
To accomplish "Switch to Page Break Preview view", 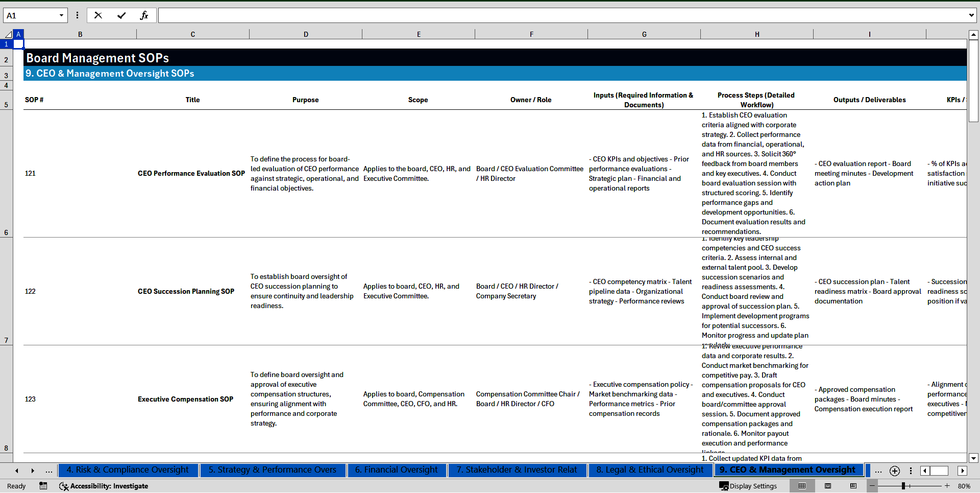I will click(x=853, y=486).
